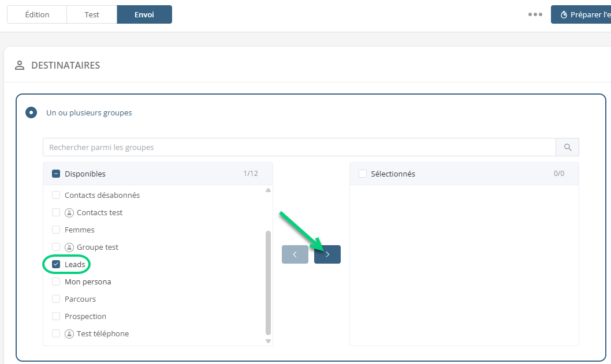Screen dimensions: 611x364
Task: Check the Contacts désabonnés checkbox
Action: (x=56, y=195)
